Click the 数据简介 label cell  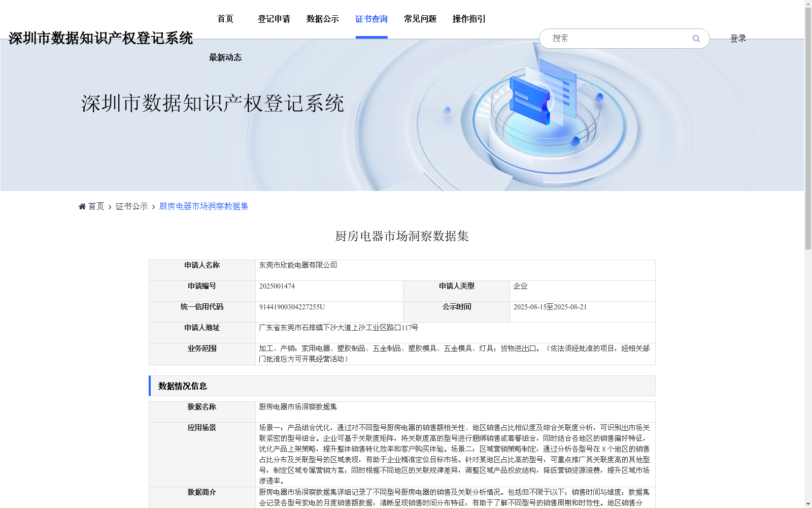[202, 497]
